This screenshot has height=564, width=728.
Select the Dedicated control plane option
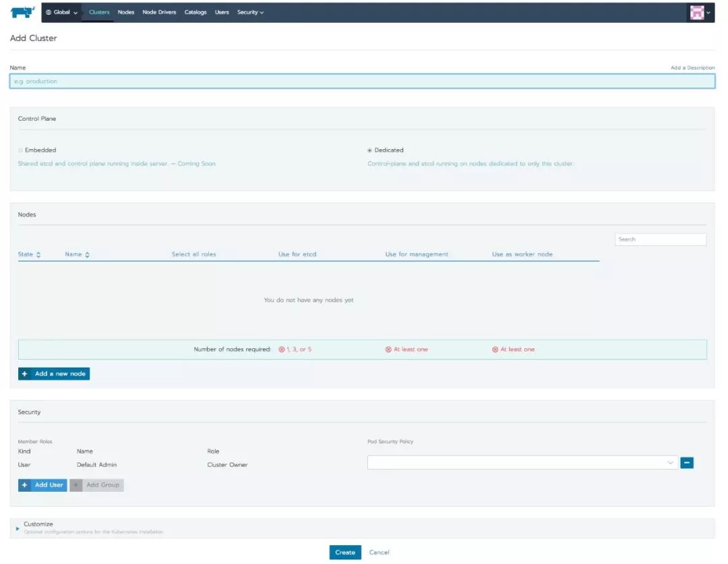tap(369, 150)
